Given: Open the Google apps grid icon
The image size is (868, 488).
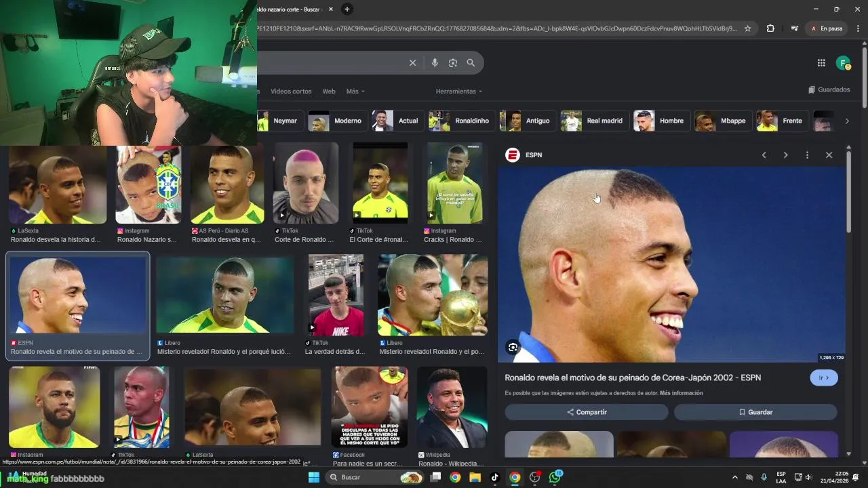Looking at the screenshot, I should pyautogui.click(x=821, y=63).
